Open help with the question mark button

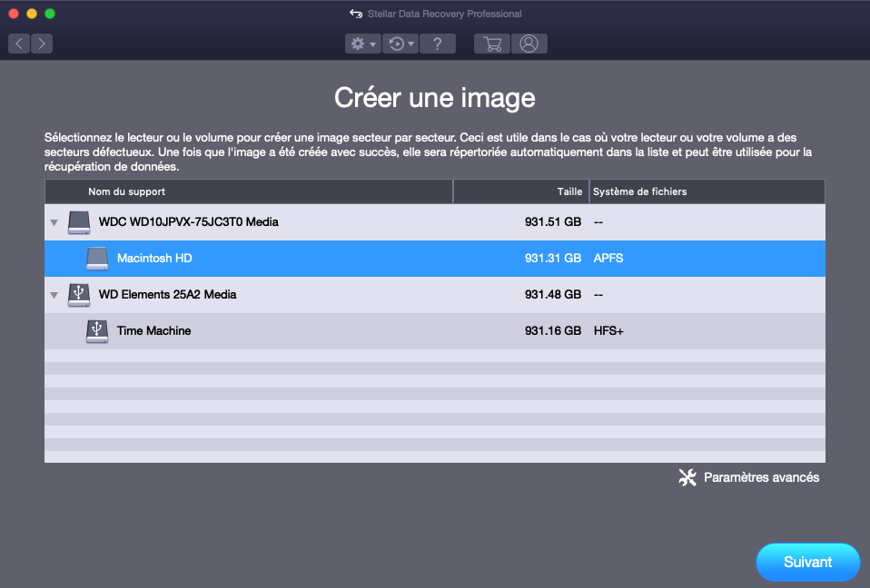(x=437, y=44)
